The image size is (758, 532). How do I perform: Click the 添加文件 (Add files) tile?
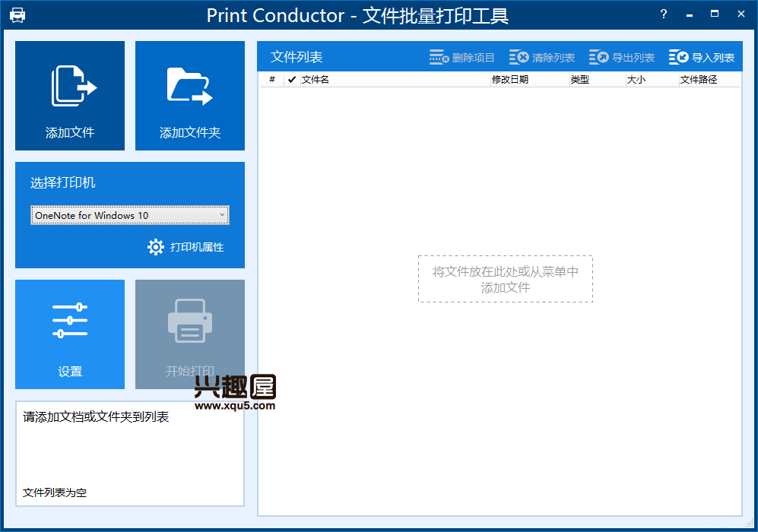pyautogui.click(x=70, y=96)
